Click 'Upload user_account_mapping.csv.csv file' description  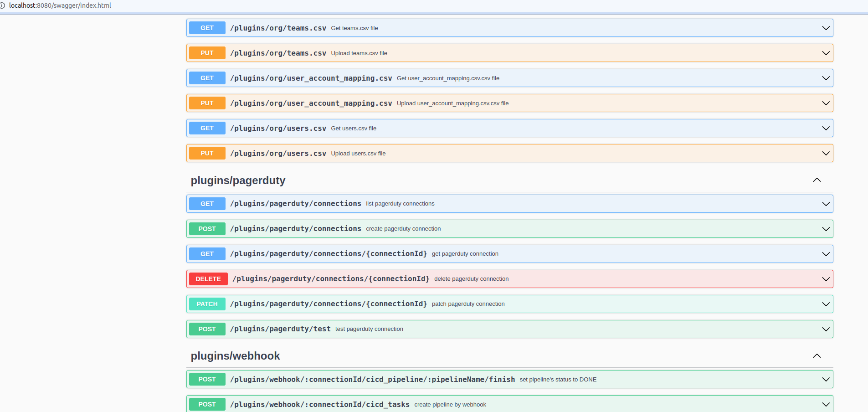pyautogui.click(x=452, y=103)
